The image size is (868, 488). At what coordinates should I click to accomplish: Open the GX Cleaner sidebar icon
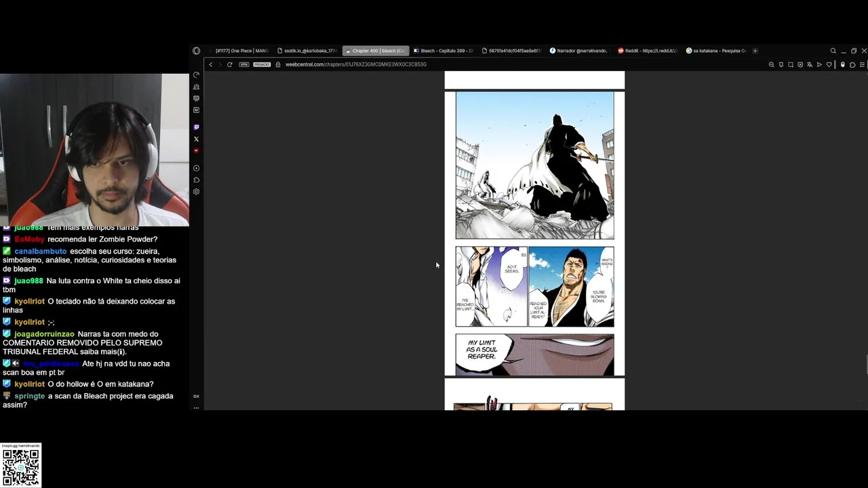(x=196, y=87)
